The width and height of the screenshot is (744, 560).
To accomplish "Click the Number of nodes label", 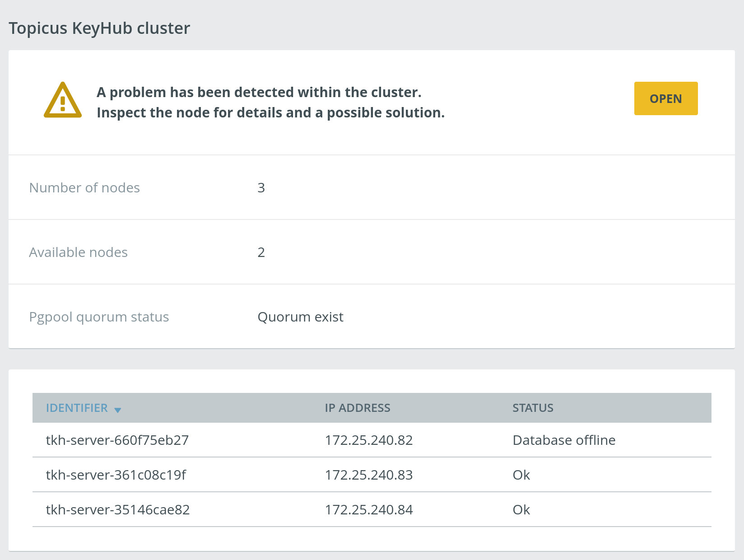I will point(84,187).
